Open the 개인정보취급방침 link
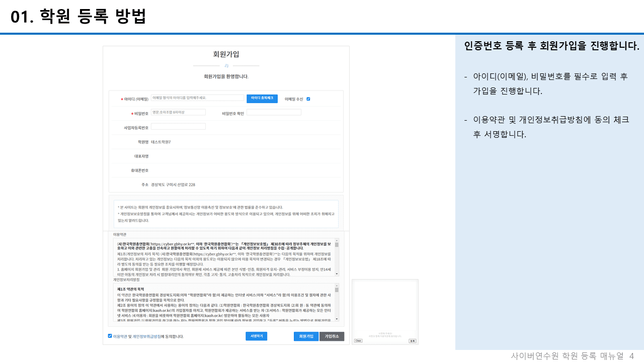The image size is (644, 362). tap(147, 336)
